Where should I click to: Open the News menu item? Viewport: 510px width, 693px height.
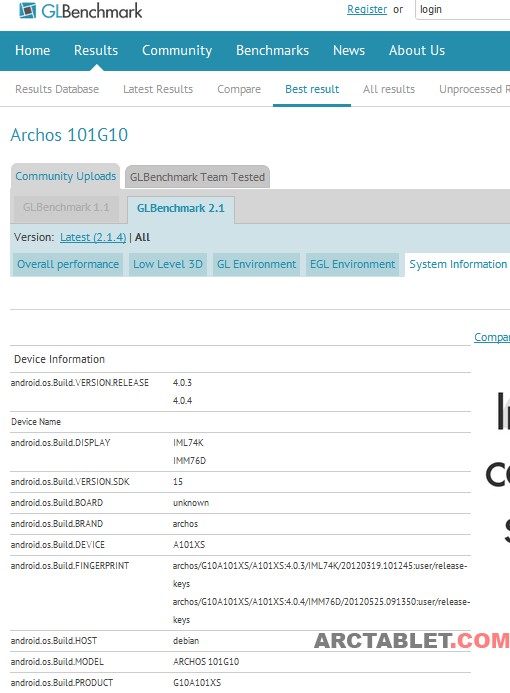(x=349, y=50)
